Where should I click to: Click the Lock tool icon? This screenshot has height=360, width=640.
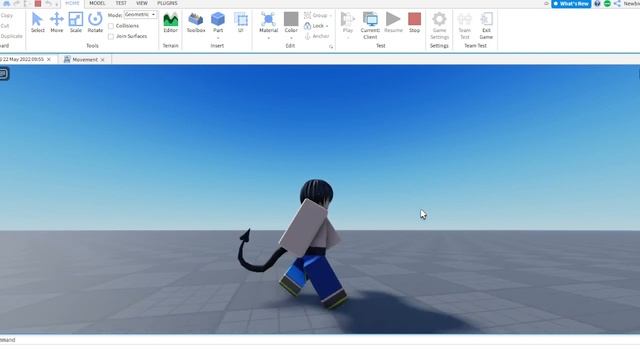click(307, 26)
